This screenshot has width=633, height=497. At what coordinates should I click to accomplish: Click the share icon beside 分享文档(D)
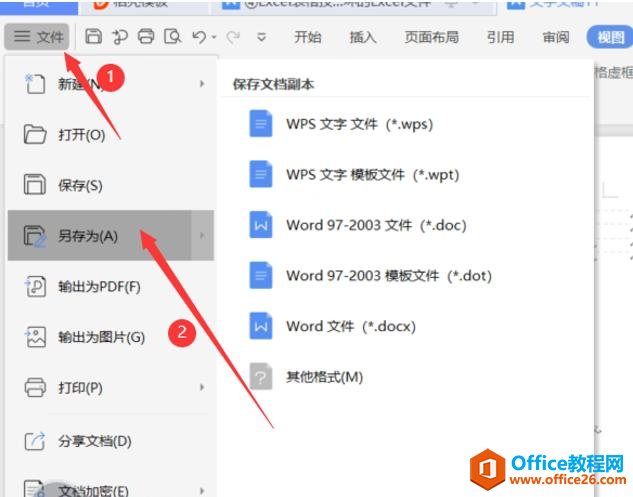pyautogui.click(x=35, y=441)
